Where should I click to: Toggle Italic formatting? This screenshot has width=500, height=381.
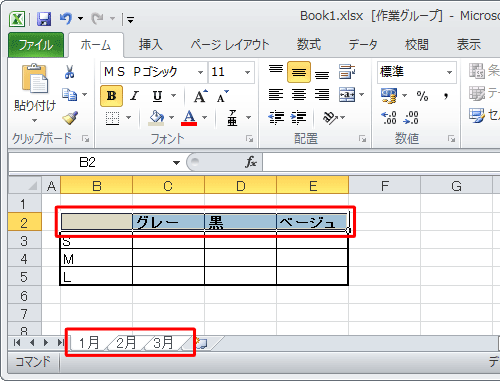[x=134, y=96]
